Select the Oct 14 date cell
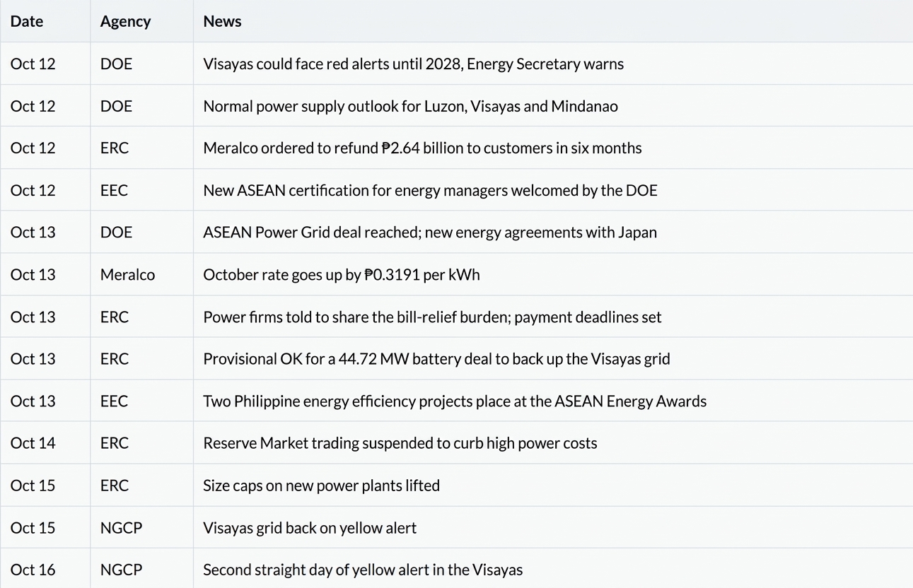 (x=33, y=443)
